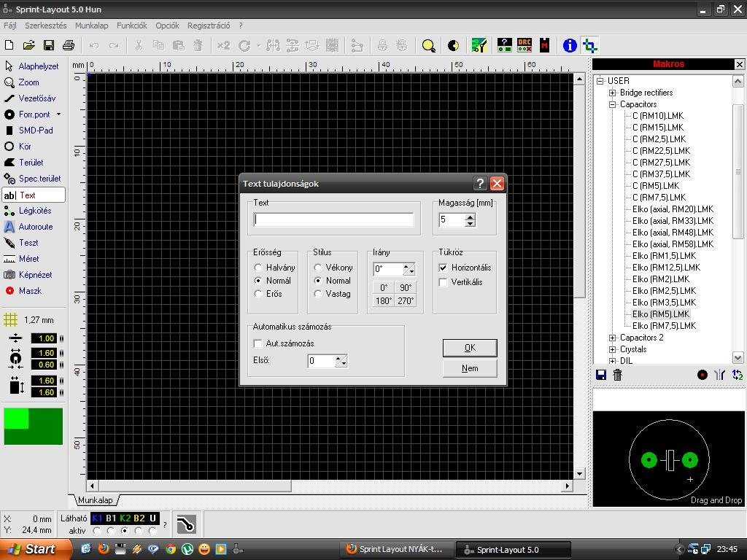Enable the Aut.számozás checkbox

pyautogui.click(x=258, y=343)
